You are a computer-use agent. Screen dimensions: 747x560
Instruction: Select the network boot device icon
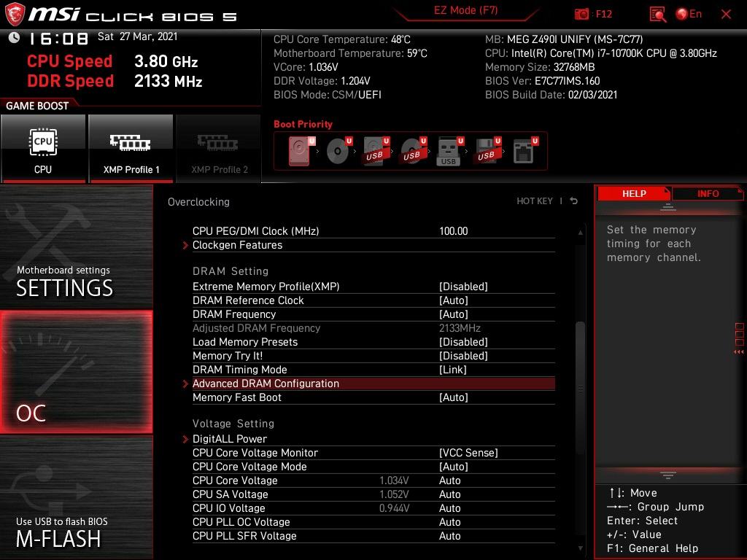click(x=525, y=151)
